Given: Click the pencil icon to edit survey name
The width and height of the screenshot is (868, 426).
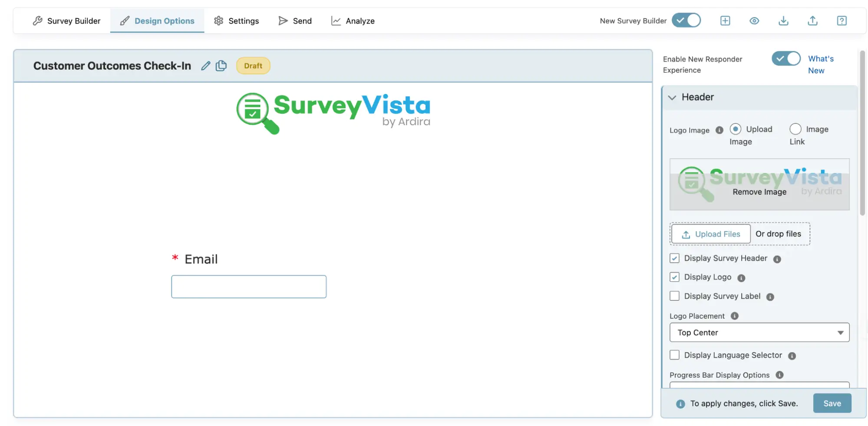Looking at the screenshot, I should [206, 66].
